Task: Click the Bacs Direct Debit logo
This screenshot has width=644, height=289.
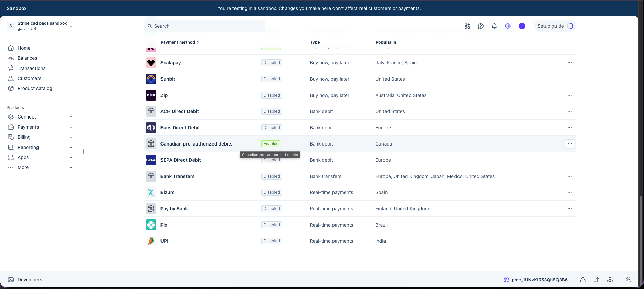Action: (151, 128)
